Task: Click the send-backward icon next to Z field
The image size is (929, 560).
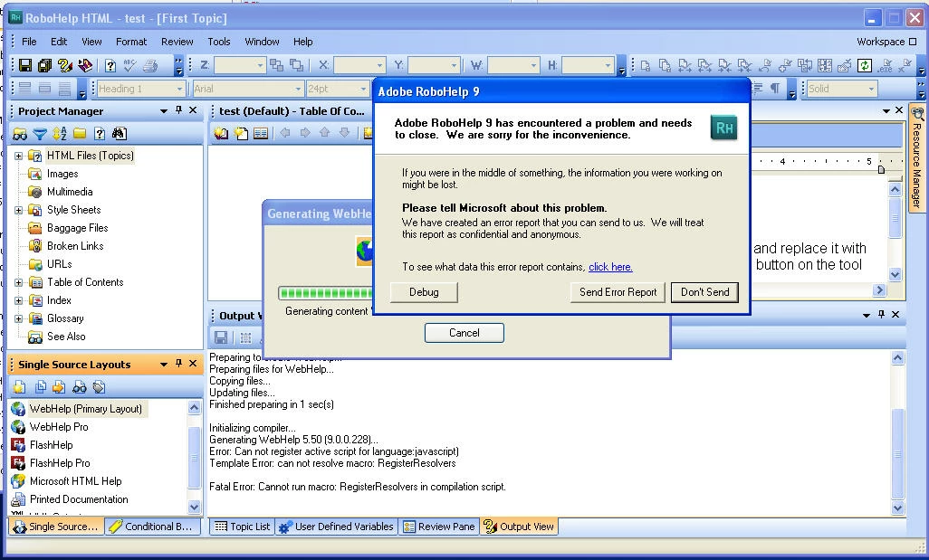Action: pyautogui.click(x=296, y=65)
